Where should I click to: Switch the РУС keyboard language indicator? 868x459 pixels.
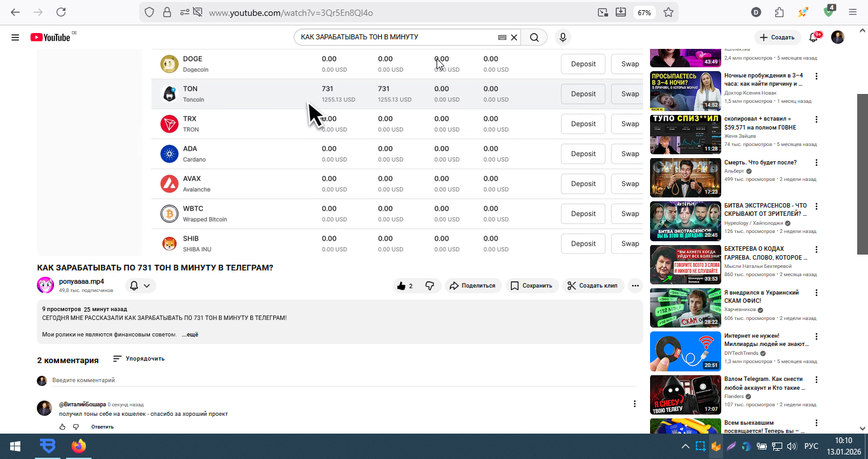click(811, 446)
